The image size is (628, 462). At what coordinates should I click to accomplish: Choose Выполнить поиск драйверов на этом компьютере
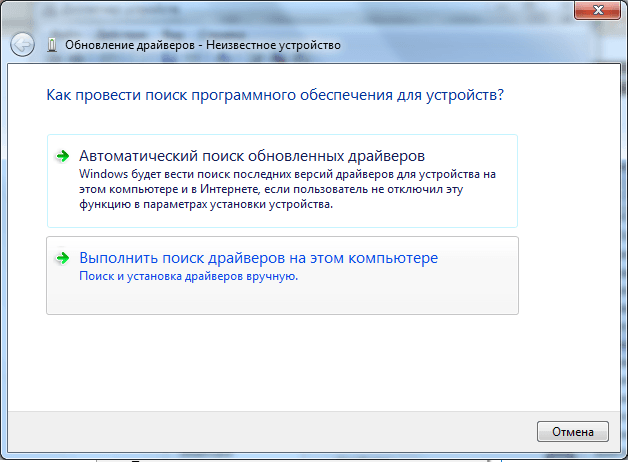coord(258,258)
